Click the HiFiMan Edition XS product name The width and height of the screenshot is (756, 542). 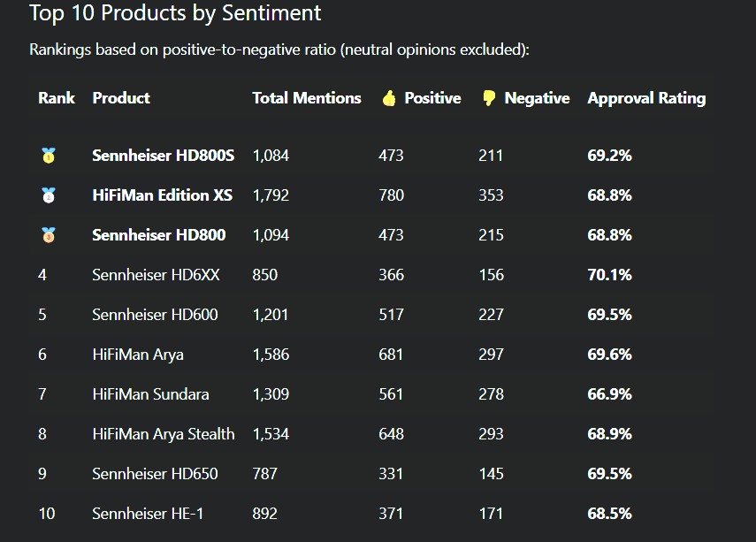coord(162,195)
